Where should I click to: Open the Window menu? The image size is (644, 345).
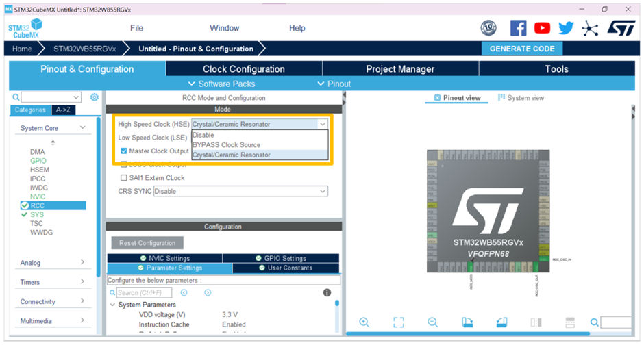[224, 28]
